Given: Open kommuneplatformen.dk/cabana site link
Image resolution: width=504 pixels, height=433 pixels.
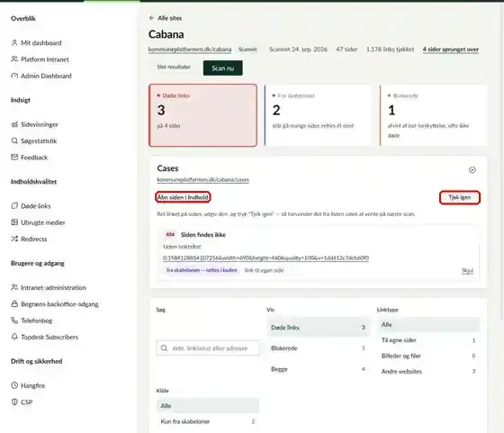Looking at the screenshot, I should tap(190, 50).
